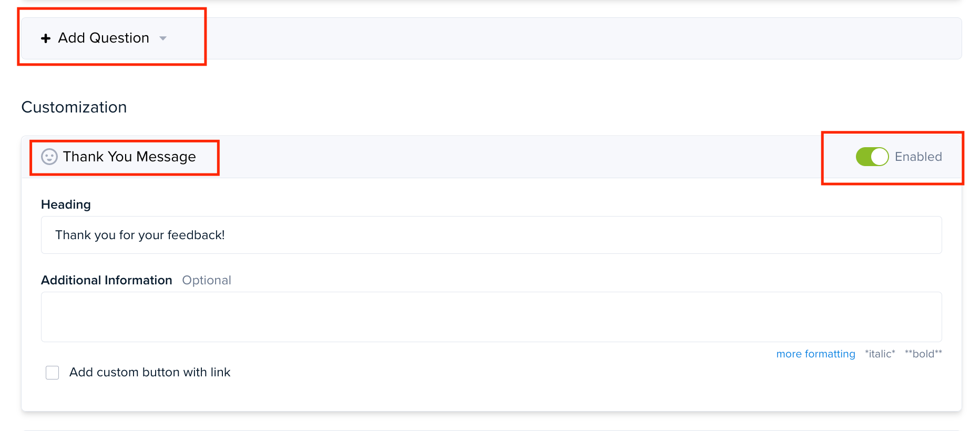Click the Optional hint text
This screenshot has height=431, width=980.
pos(207,280)
